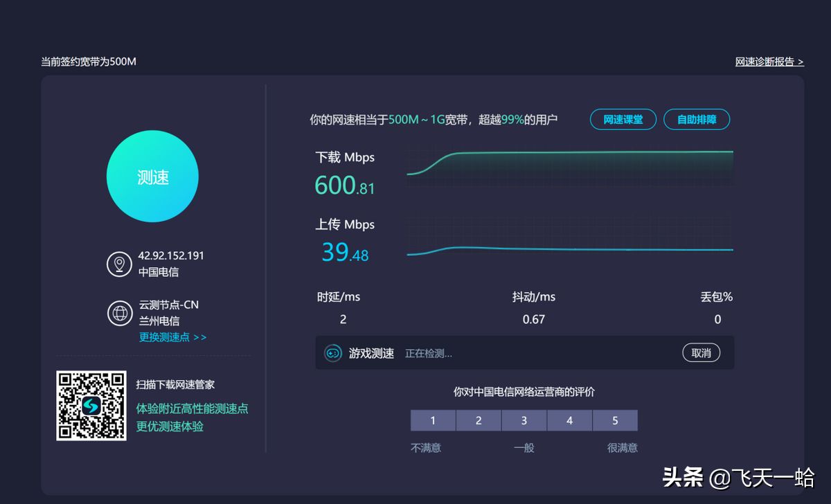
Task: Cancel the game speed test with 取消
Action: (x=701, y=353)
